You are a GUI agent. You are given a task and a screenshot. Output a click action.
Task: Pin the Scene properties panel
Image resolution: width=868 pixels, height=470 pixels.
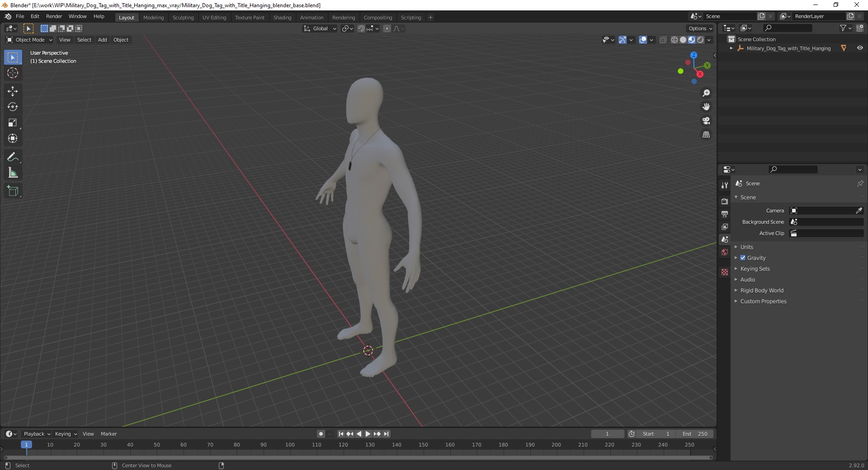860,183
